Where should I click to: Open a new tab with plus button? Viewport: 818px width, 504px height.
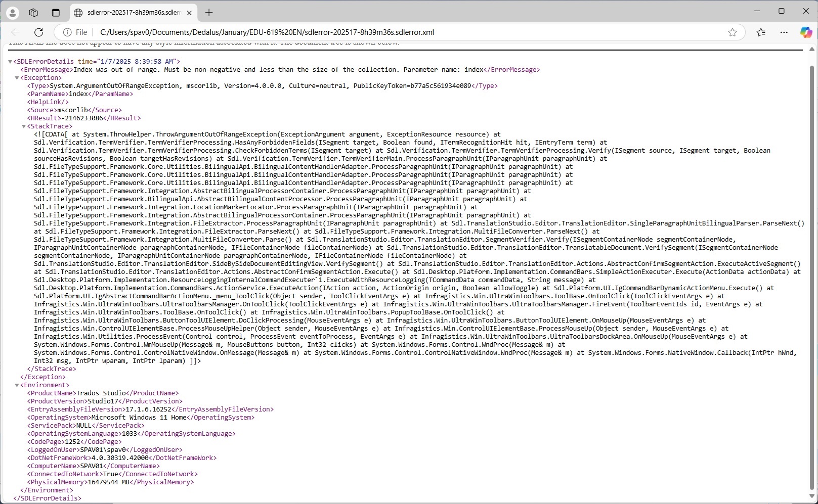(209, 13)
